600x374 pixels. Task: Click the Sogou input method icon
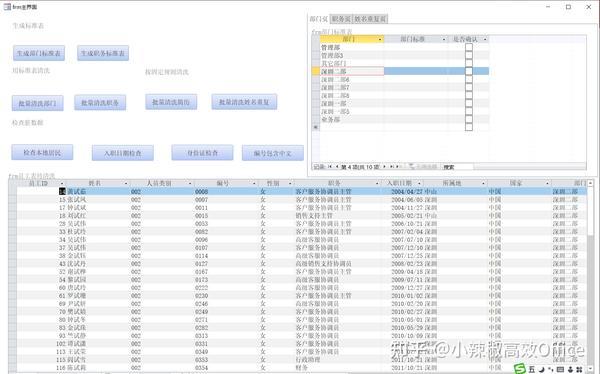click(x=520, y=369)
